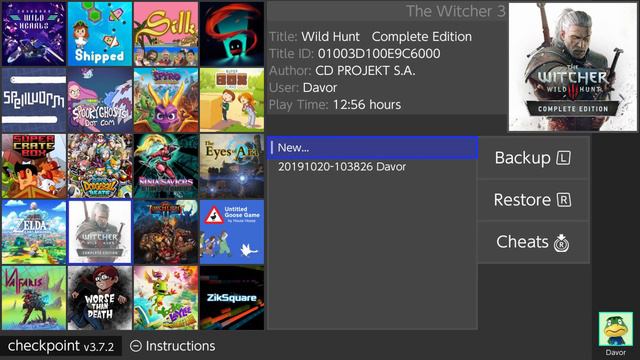Select the Witcher tile in game grid
Image resolution: width=640 pixels, height=360 pixels.
[x=100, y=232]
